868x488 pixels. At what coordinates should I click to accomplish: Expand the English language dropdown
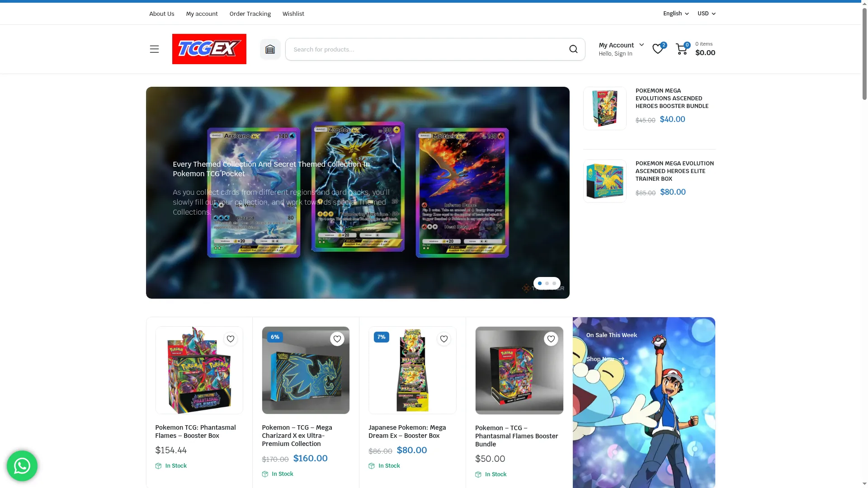[676, 14]
